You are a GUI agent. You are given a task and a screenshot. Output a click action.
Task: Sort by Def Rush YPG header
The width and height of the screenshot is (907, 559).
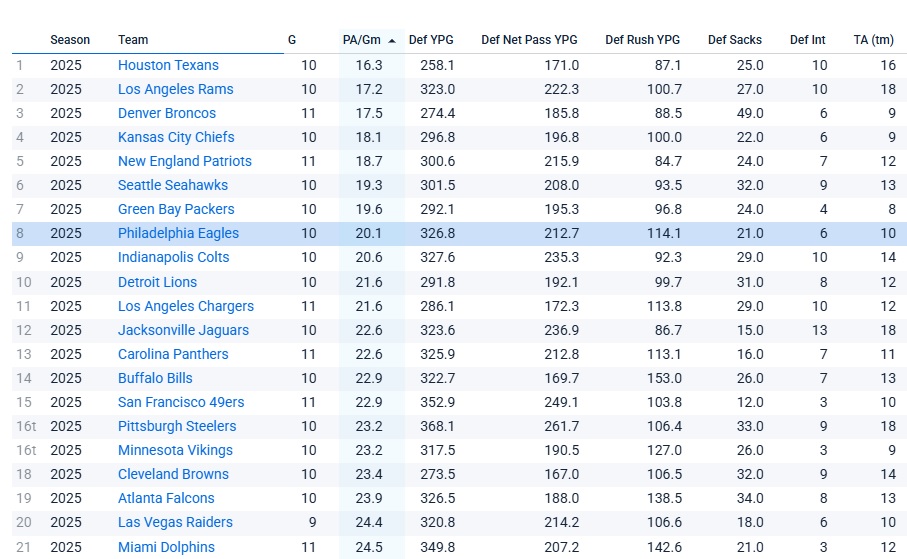[x=642, y=40]
